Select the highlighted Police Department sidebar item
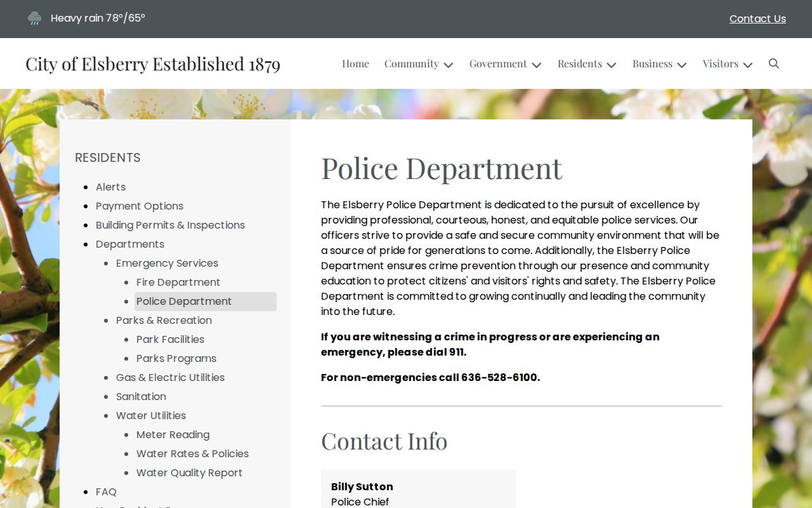The width and height of the screenshot is (812, 508). [206, 301]
